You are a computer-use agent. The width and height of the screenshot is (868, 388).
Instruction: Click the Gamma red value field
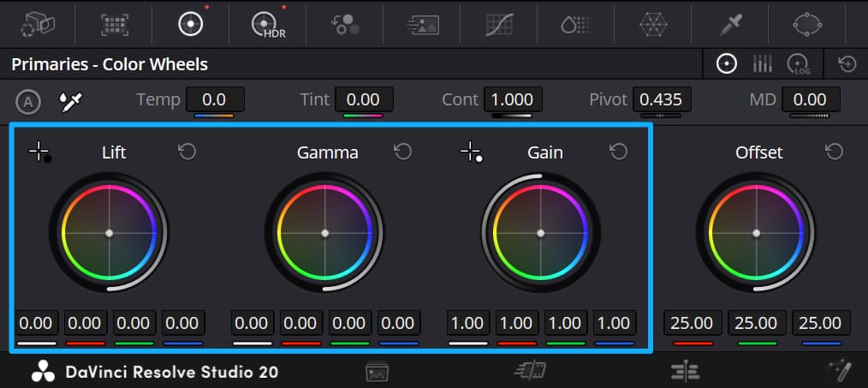[x=301, y=323]
